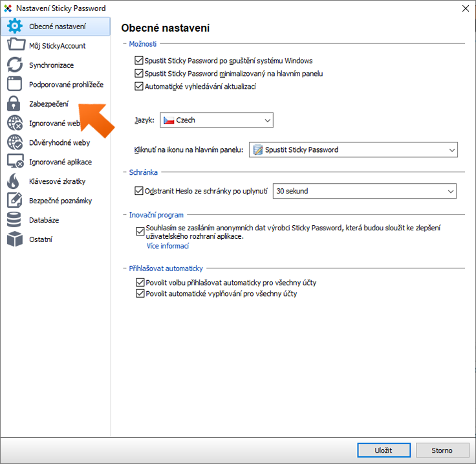Viewport: 476px width, 464px height.
Task: Open the Jazyk language dropdown
Action: 217,120
